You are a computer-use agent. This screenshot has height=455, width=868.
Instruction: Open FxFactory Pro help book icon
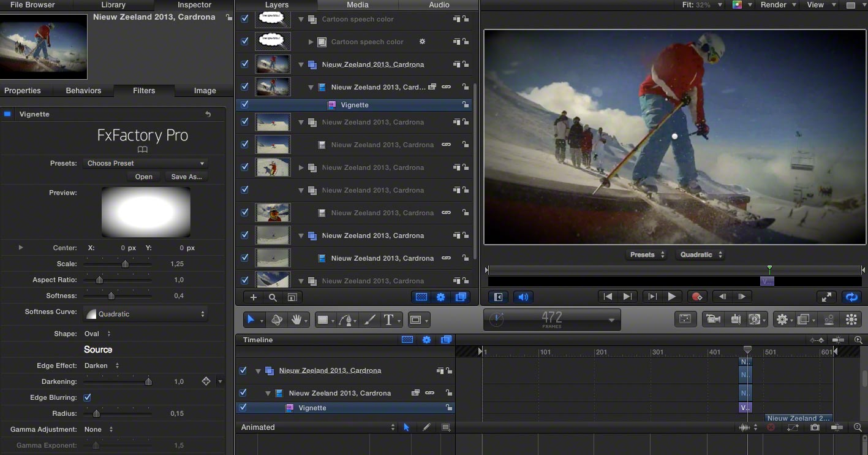[142, 150]
